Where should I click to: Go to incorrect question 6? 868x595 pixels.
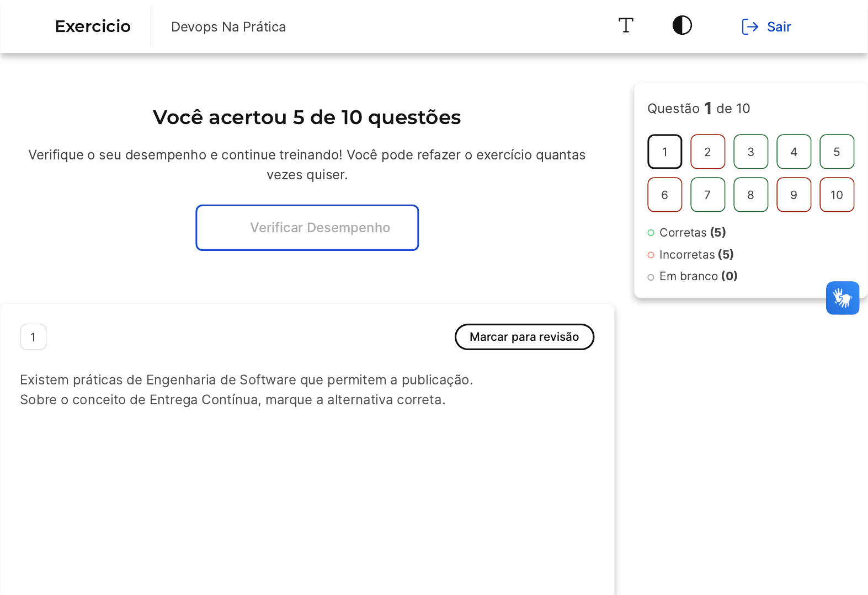664,195
